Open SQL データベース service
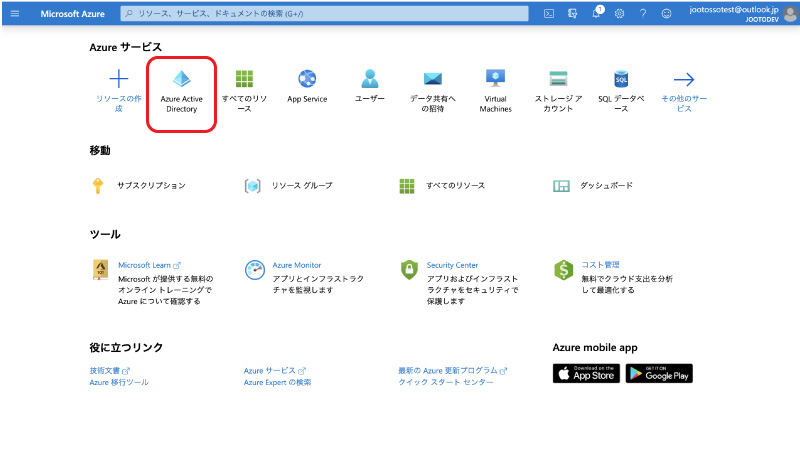 coord(621,79)
